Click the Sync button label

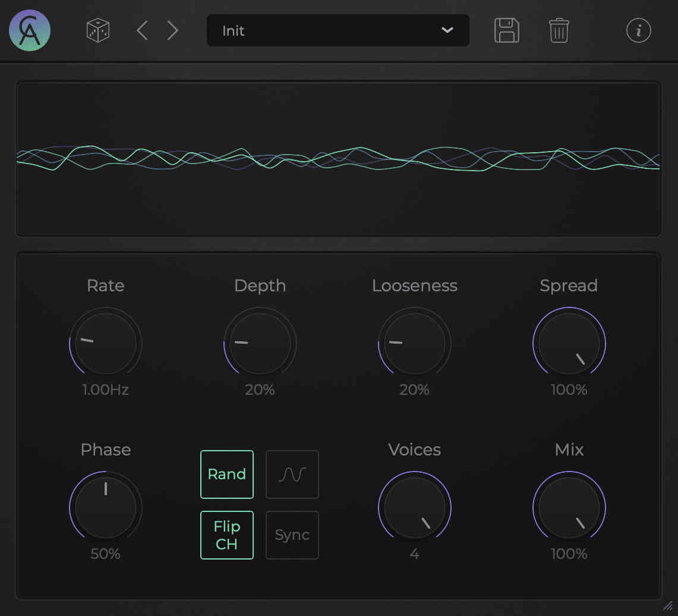coord(292,535)
